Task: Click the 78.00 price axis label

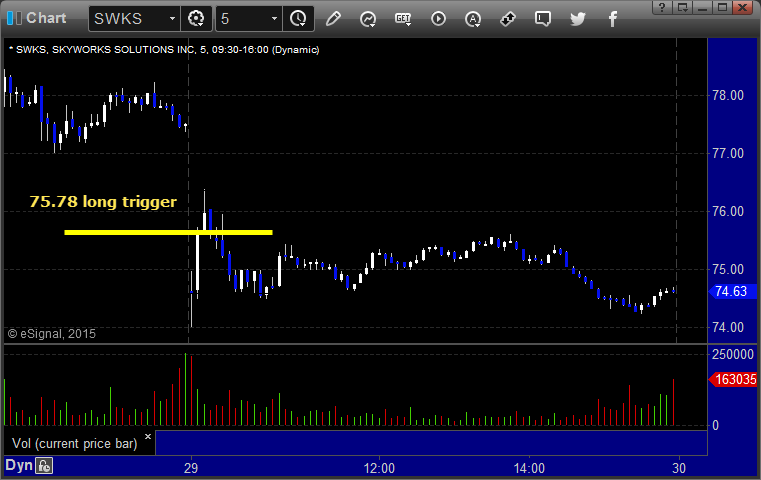Action: pyautogui.click(x=728, y=96)
